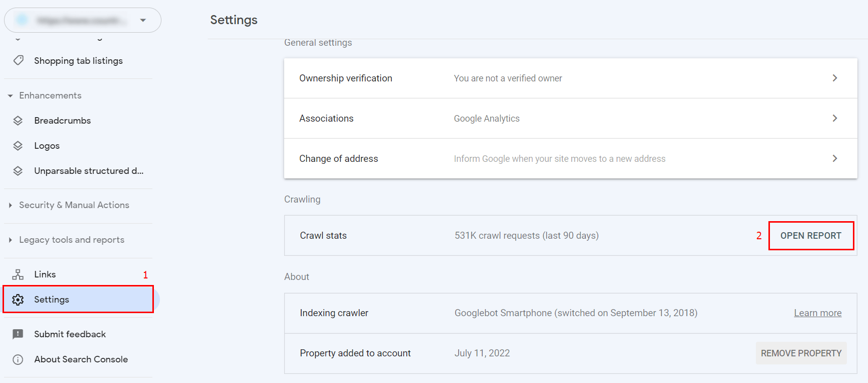This screenshot has width=868, height=383.
Task: Click the Submit feedback icon
Action: [x=18, y=334]
